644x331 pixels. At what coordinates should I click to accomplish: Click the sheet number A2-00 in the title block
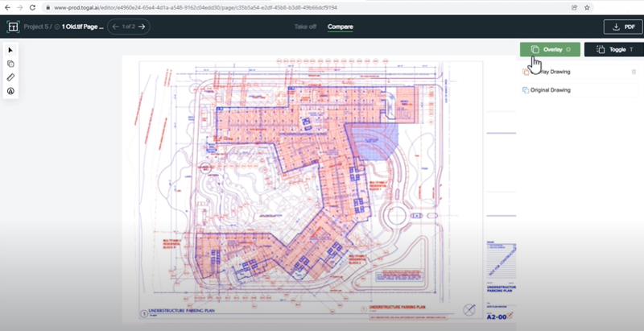[x=497, y=317]
